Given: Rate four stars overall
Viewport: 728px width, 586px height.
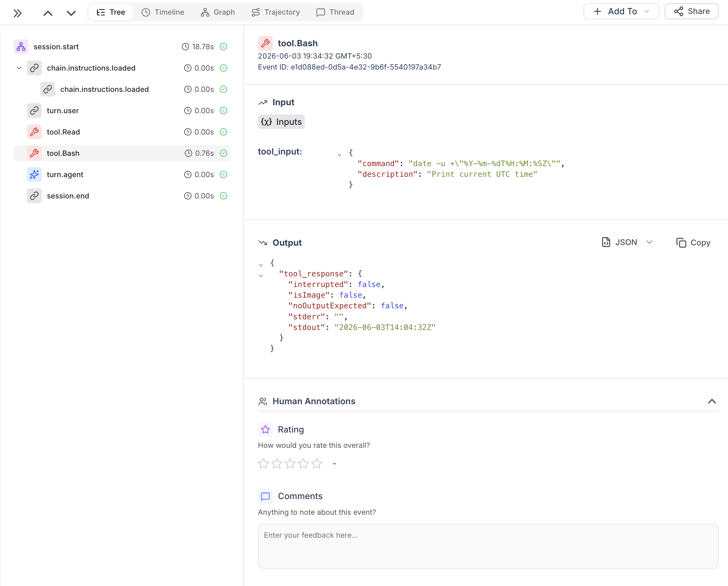Looking at the screenshot, I should click(303, 463).
